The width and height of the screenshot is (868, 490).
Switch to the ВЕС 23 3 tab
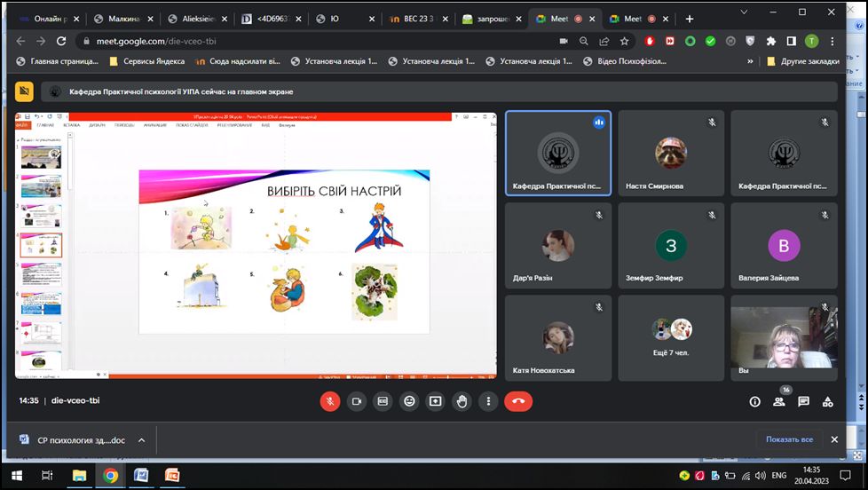(x=418, y=19)
